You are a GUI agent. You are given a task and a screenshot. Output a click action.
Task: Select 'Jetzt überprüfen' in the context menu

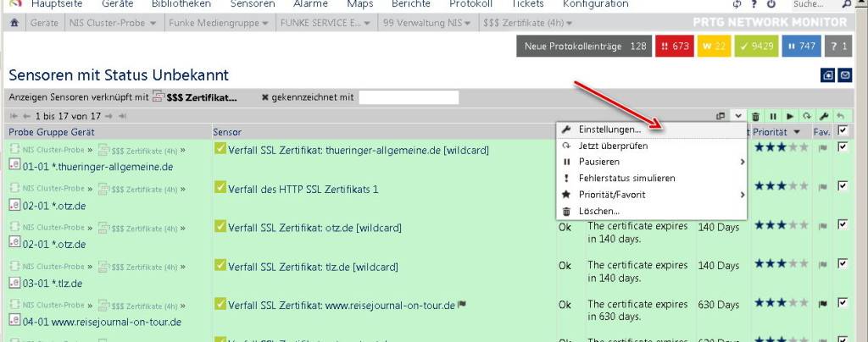652,146
